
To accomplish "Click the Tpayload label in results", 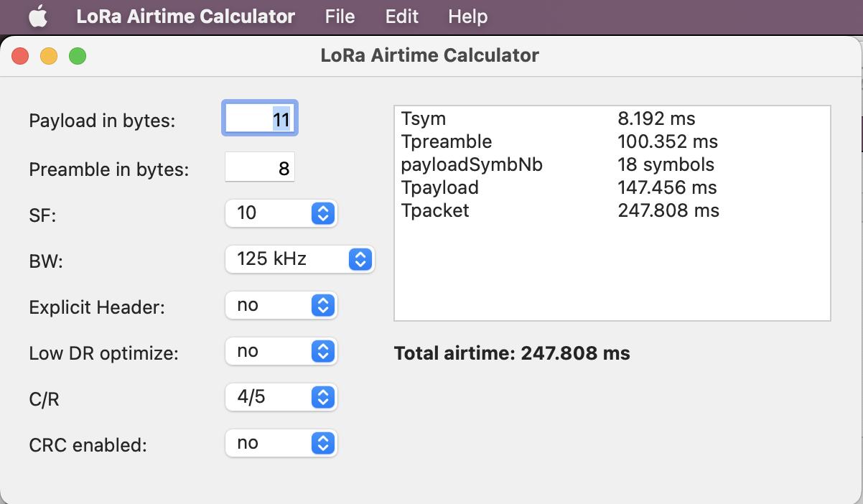I will coord(440,187).
